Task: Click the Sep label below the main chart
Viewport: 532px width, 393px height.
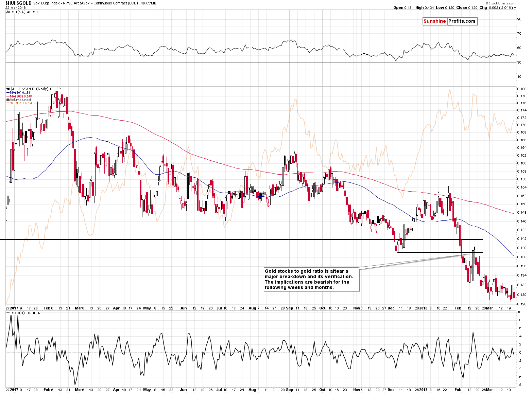Action: (290, 308)
